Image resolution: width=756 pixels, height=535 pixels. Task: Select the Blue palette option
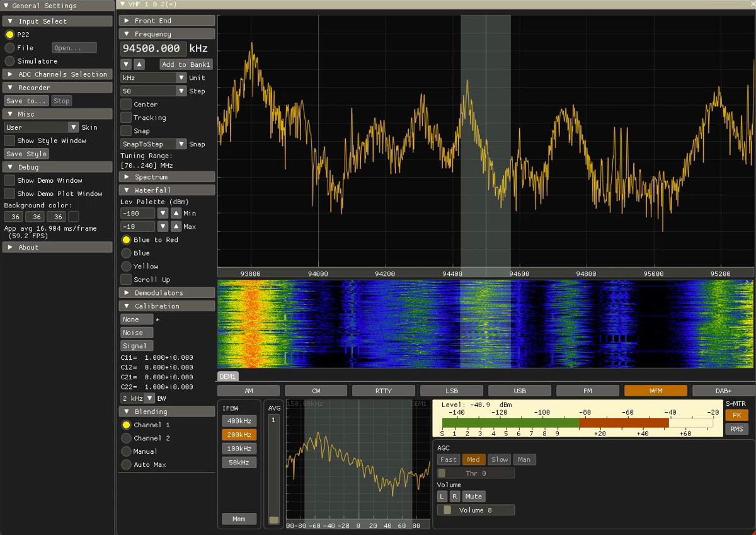tap(126, 253)
